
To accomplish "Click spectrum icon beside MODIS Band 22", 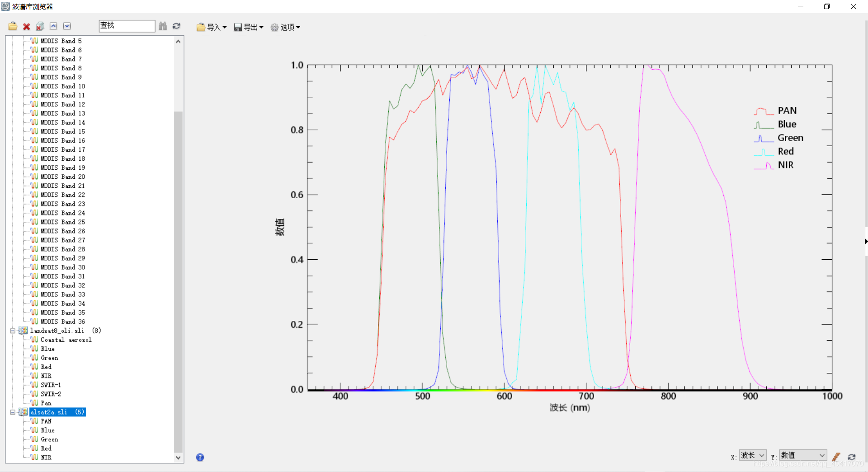I will (34, 195).
